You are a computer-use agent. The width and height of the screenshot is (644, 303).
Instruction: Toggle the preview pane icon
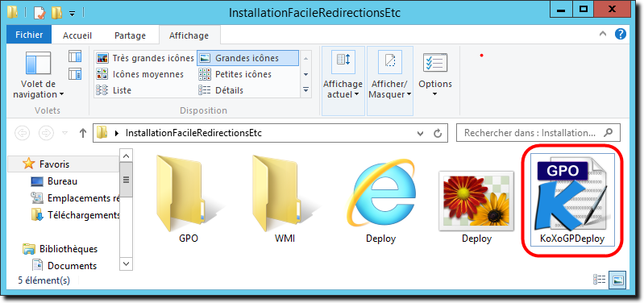75,56
